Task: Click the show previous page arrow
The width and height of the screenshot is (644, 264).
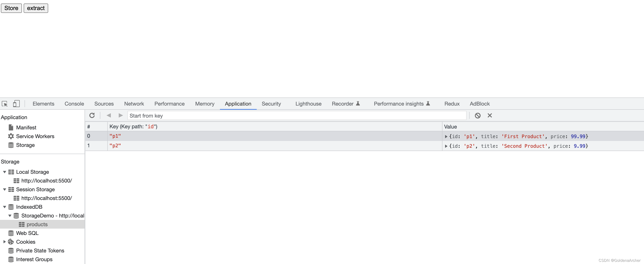Action: (x=108, y=115)
